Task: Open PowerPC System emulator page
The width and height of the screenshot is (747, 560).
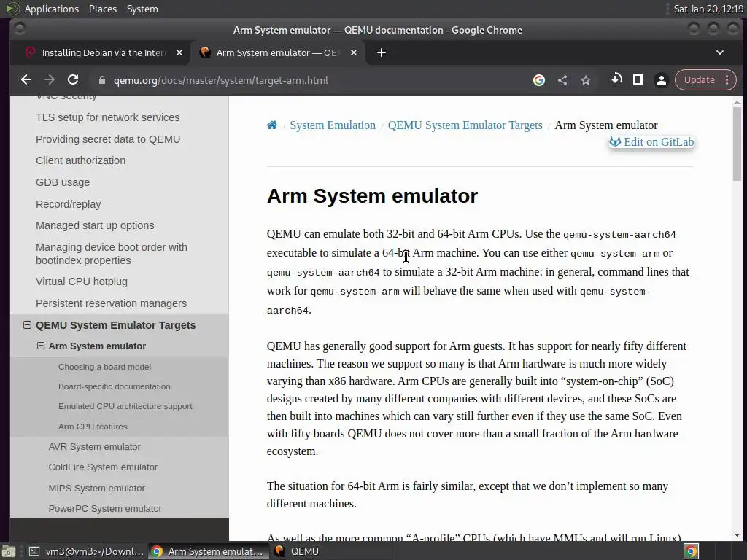Action: [x=105, y=508]
